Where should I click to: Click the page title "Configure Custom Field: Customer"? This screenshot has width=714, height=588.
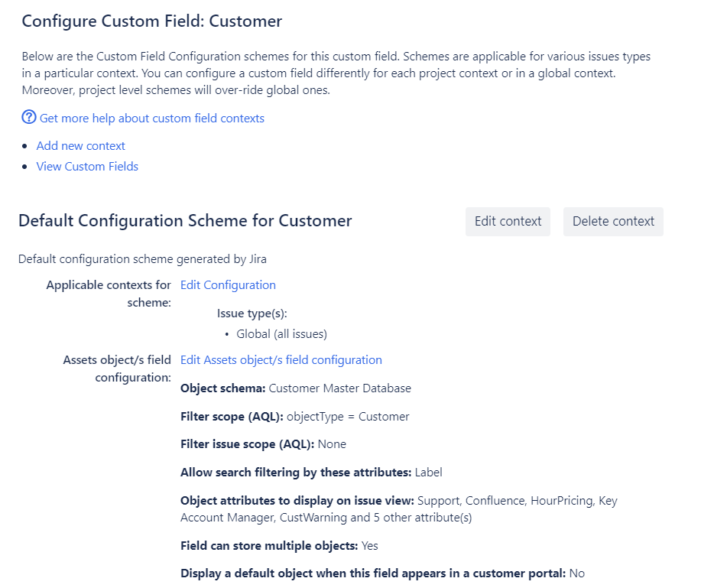point(151,21)
